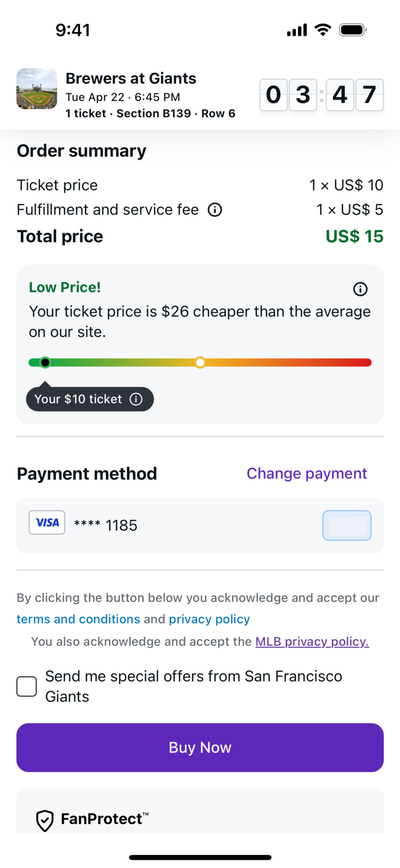Image resolution: width=400 pixels, height=868 pixels.
Task: Open the terms and conditions link
Action: [78, 619]
